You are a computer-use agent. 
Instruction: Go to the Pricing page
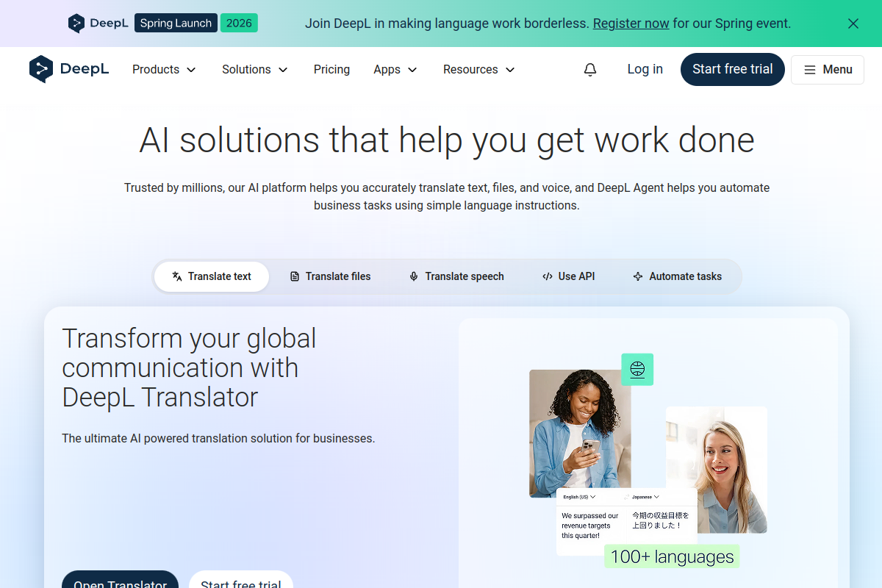(x=331, y=70)
